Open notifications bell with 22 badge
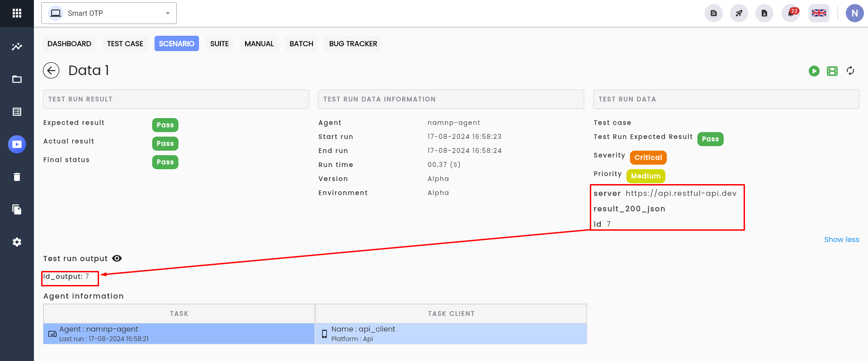The height and width of the screenshot is (361, 868). (x=791, y=13)
